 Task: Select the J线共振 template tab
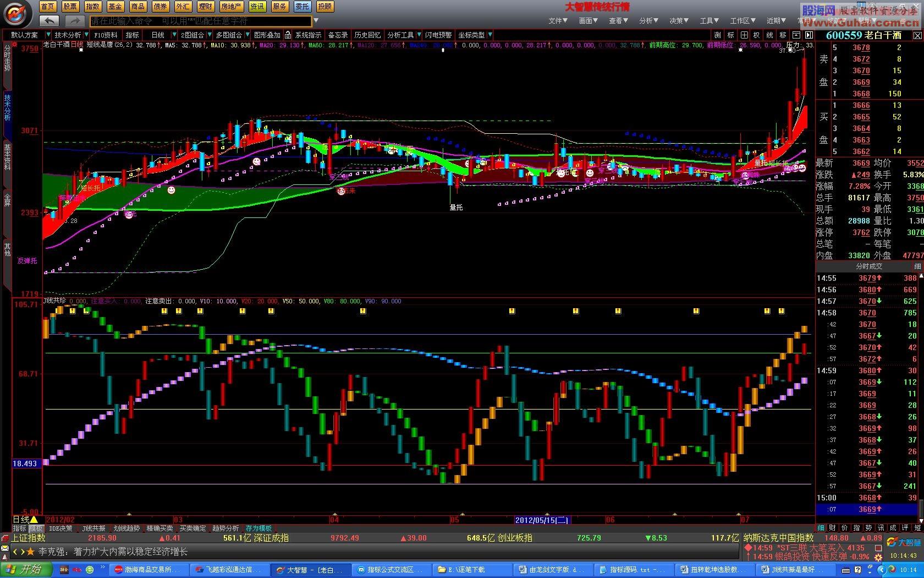tap(94, 528)
